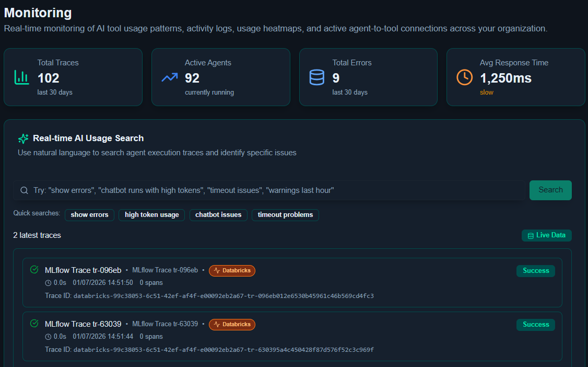Toggle the Live Data badge

pyautogui.click(x=546, y=235)
